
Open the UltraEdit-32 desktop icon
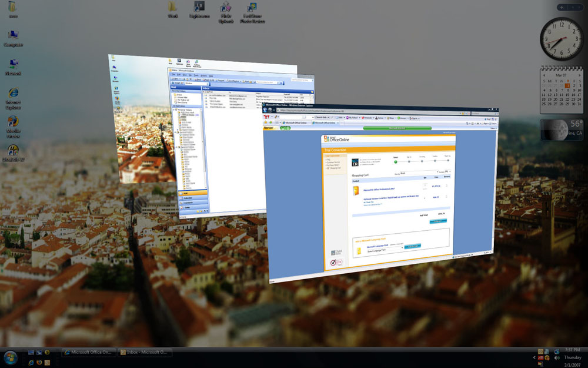pyautogui.click(x=13, y=153)
